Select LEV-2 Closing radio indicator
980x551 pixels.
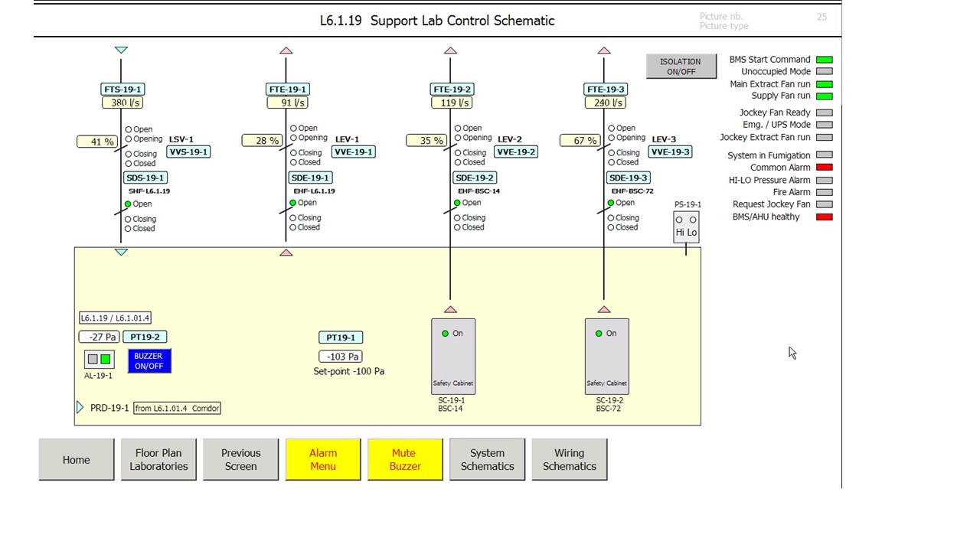(x=458, y=153)
